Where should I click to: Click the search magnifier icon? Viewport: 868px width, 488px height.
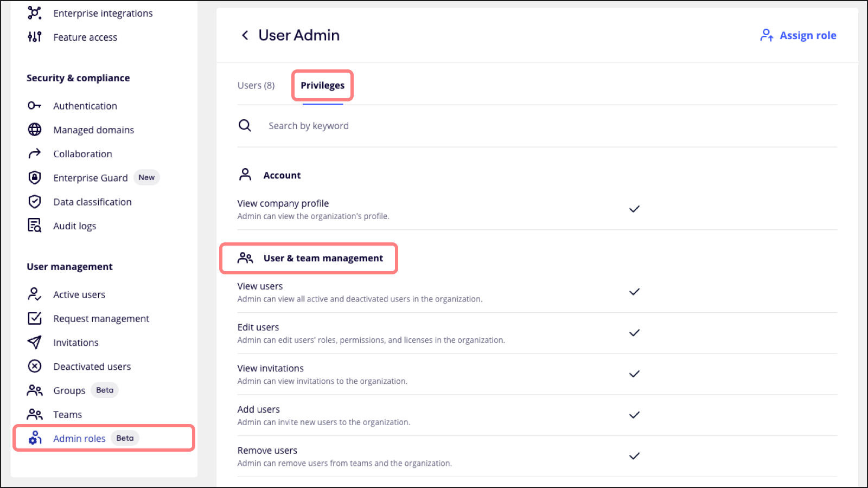pos(245,125)
